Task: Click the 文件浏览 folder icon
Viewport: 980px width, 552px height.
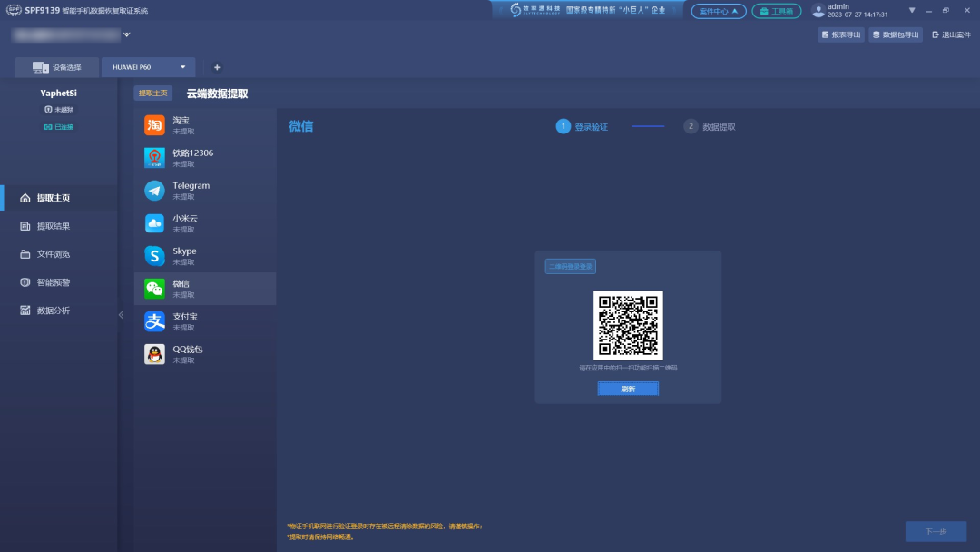Action: [25, 254]
